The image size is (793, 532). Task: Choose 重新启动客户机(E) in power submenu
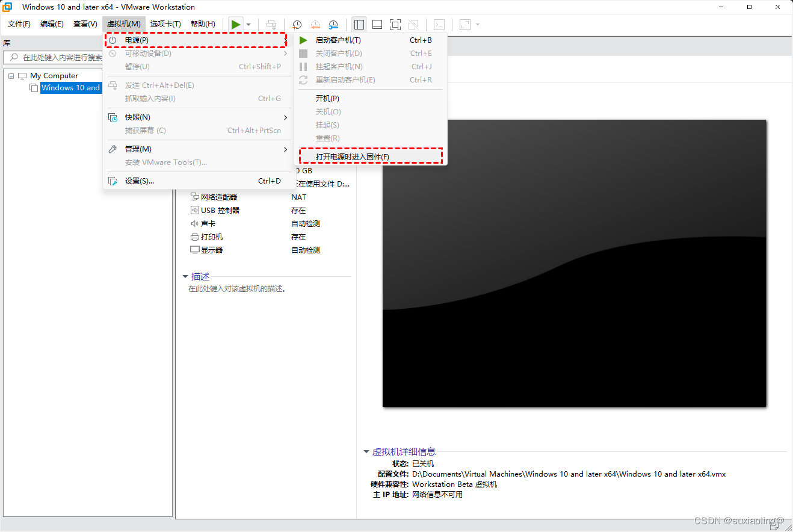[370, 80]
